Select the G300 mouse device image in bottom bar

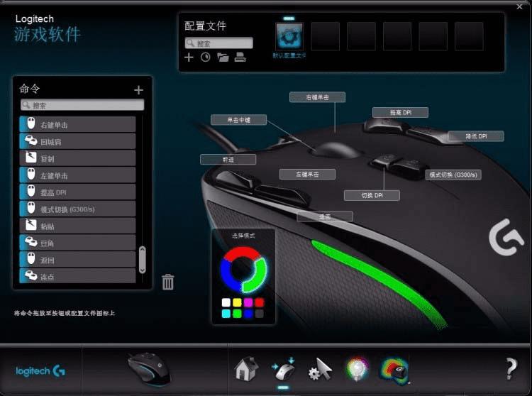point(149,369)
